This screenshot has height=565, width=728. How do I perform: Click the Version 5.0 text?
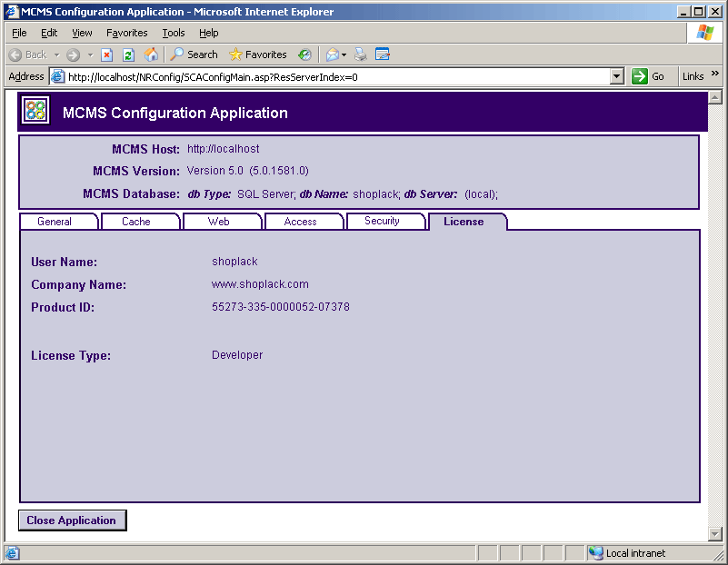pos(215,171)
